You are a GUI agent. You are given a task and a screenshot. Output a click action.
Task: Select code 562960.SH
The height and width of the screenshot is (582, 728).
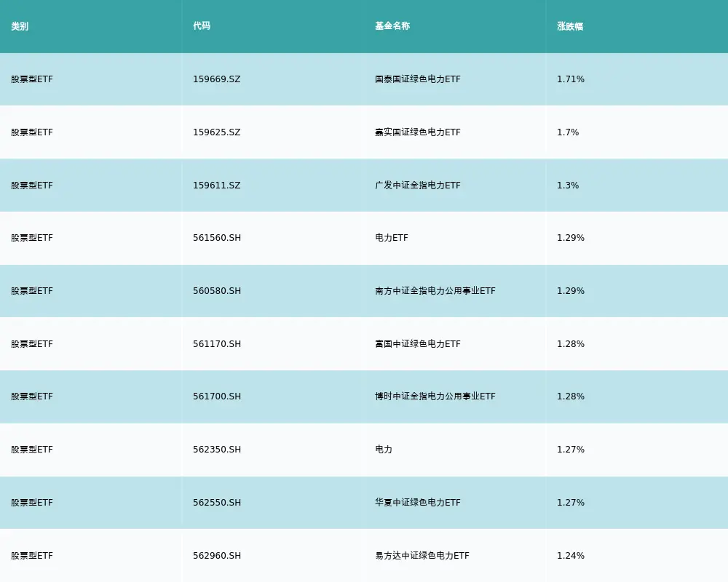217,556
